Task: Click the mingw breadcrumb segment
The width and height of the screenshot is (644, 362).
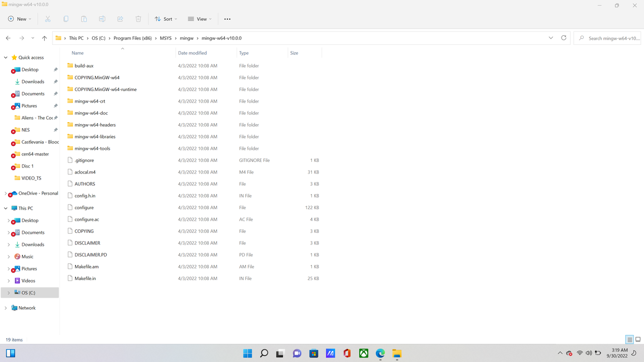Action: 187,38
